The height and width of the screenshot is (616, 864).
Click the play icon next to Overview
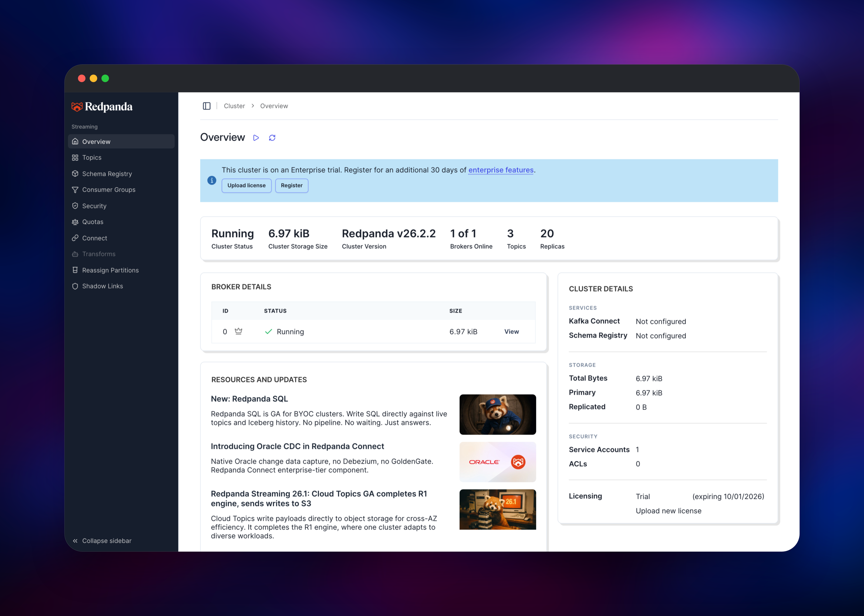coord(256,138)
